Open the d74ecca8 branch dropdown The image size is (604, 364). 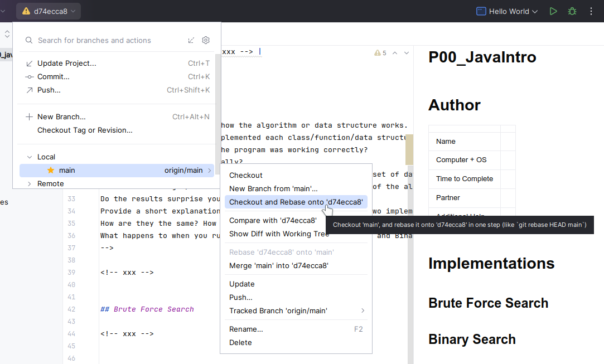(49, 11)
